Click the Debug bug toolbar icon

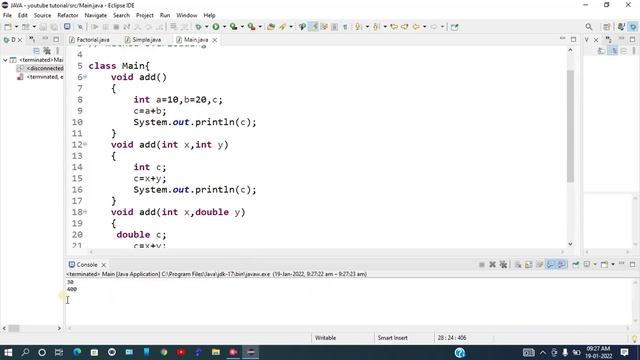(x=198, y=27)
